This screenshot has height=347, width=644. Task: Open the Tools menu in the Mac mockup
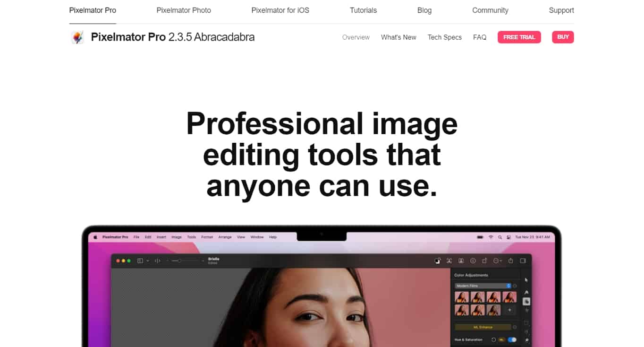(191, 237)
